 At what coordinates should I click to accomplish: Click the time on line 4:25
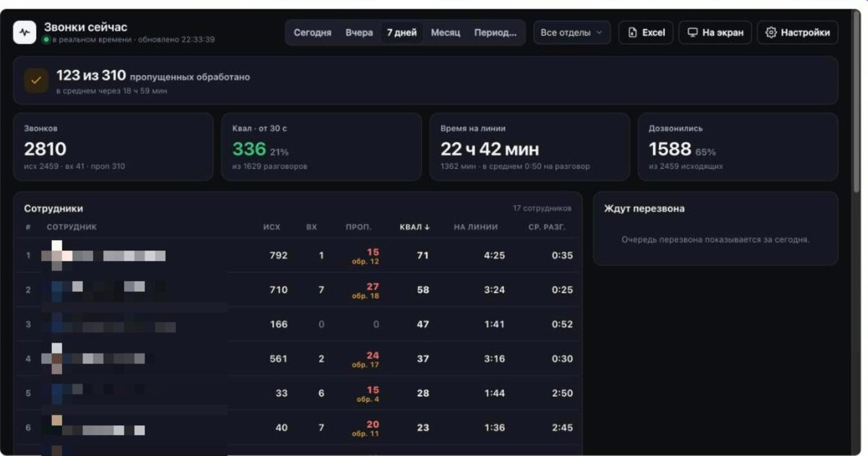pos(494,255)
